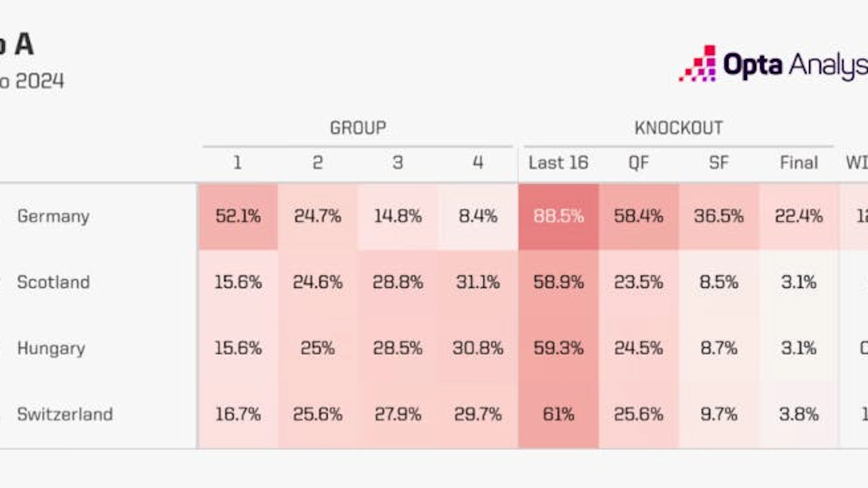Click Switzerland's 61% Last 16 cell

(558, 415)
